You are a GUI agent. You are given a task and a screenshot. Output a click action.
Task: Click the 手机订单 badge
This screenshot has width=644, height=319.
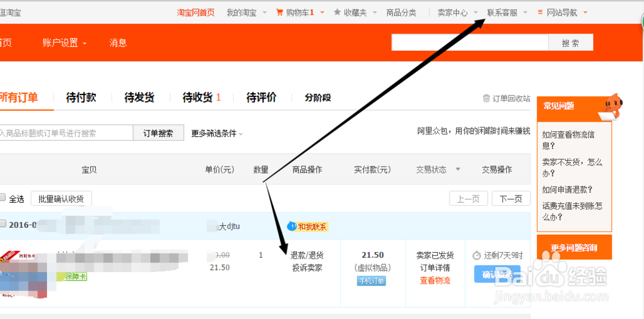pyautogui.click(x=372, y=281)
